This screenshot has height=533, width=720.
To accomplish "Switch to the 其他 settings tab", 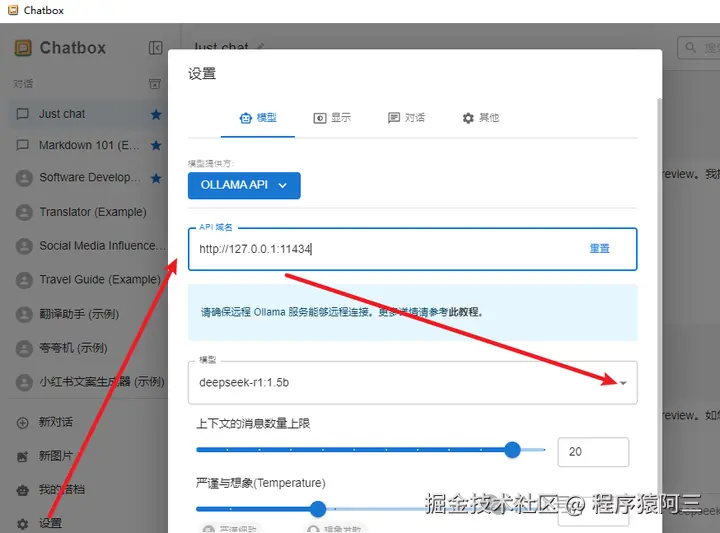I will pyautogui.click(x=480, y=118).
